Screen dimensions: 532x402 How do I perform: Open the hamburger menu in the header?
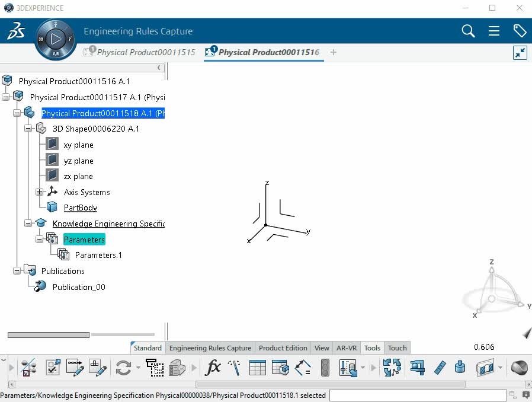click(494, 31)
